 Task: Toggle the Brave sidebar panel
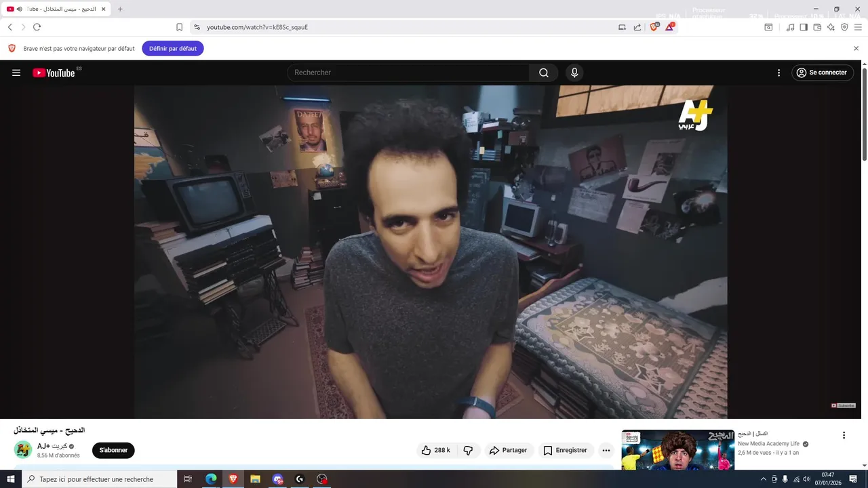coord(804,27)
